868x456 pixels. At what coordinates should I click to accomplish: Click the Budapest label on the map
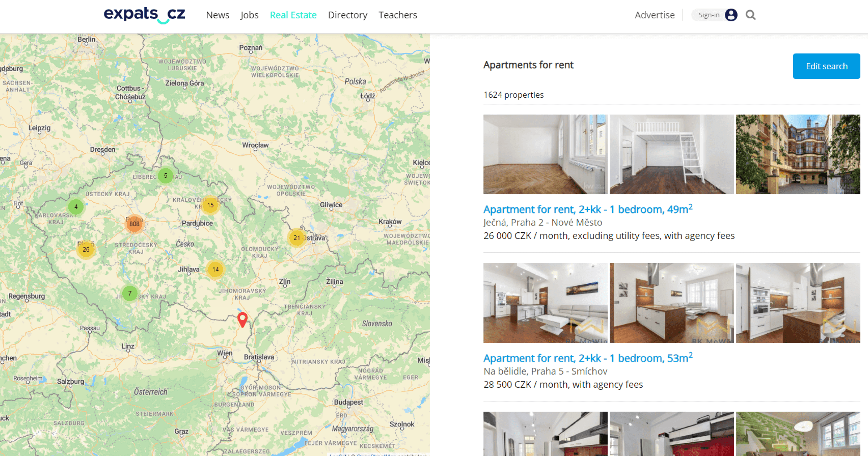coord(348,402)
